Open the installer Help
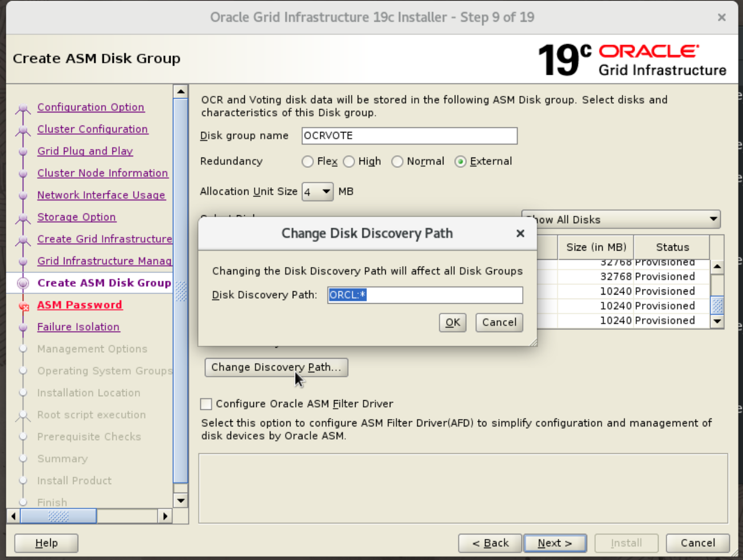Screen dimensions: 743x560 pyautogui.click(x=46, y=543)
